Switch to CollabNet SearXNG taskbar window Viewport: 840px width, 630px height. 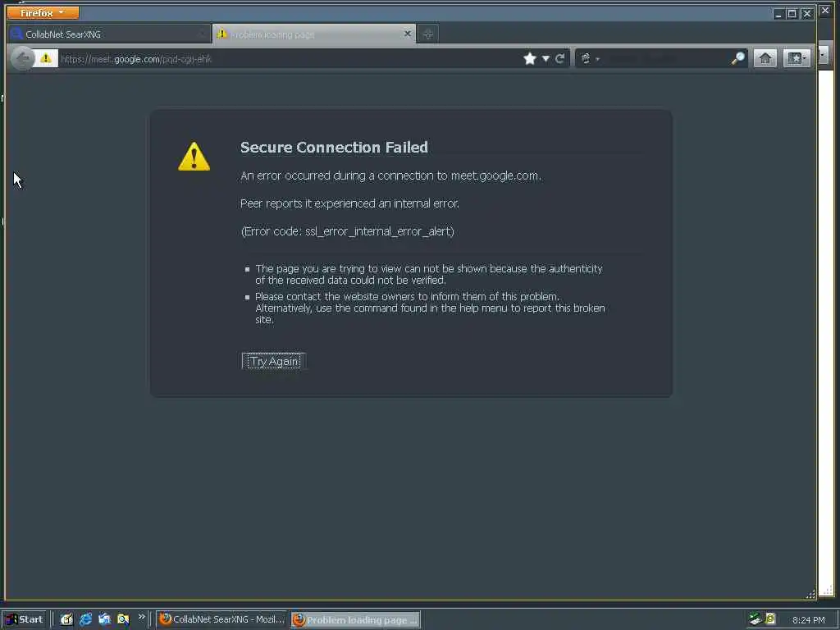tap(221, 619)
